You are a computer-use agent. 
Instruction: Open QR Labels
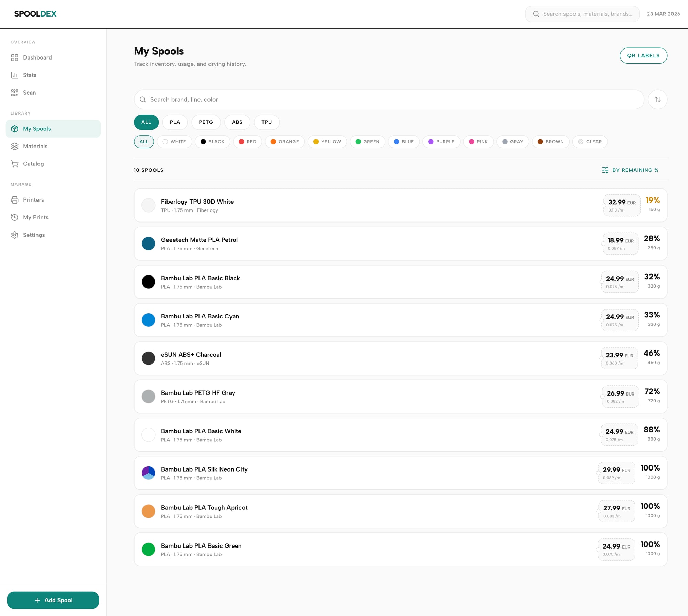pyautogui.click(x=643, y=55)
